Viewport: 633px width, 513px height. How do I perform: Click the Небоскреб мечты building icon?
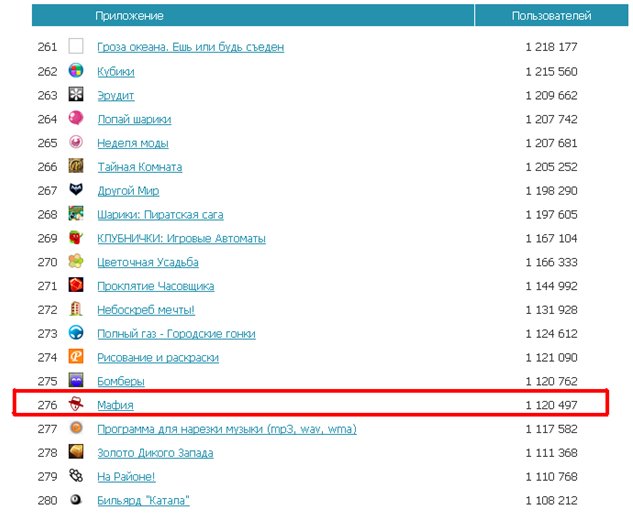coord(76,309)
